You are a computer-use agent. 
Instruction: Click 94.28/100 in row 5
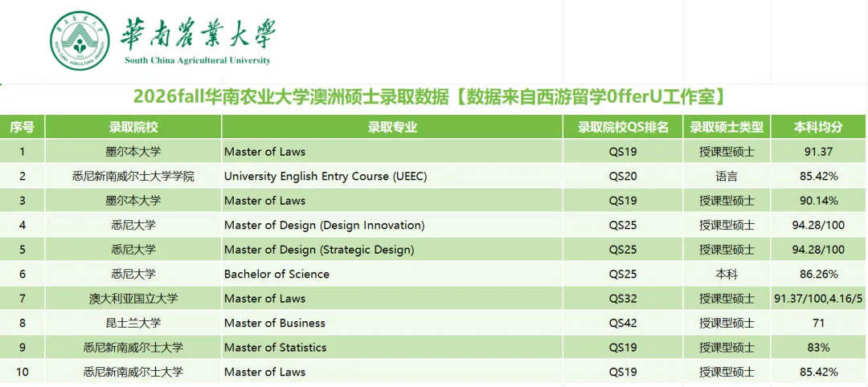pyautogui.click(x=819, y=250)
